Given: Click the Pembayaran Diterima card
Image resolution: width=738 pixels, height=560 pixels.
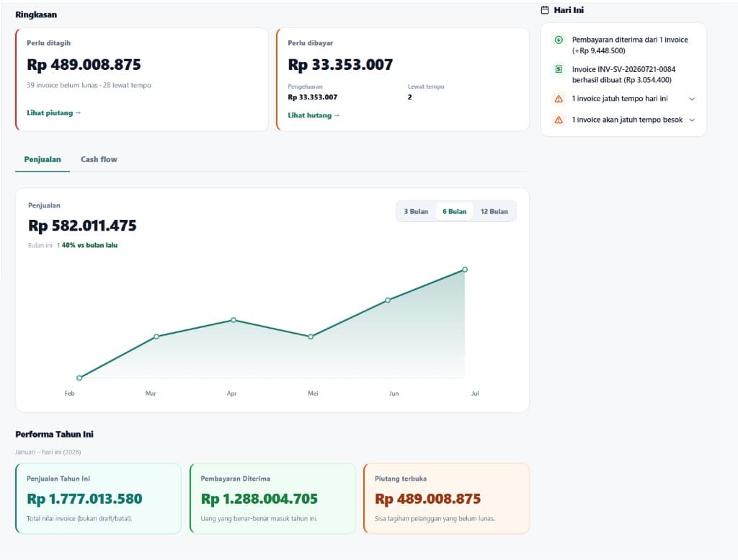Looking at the screenshot, I should point(272,498).
